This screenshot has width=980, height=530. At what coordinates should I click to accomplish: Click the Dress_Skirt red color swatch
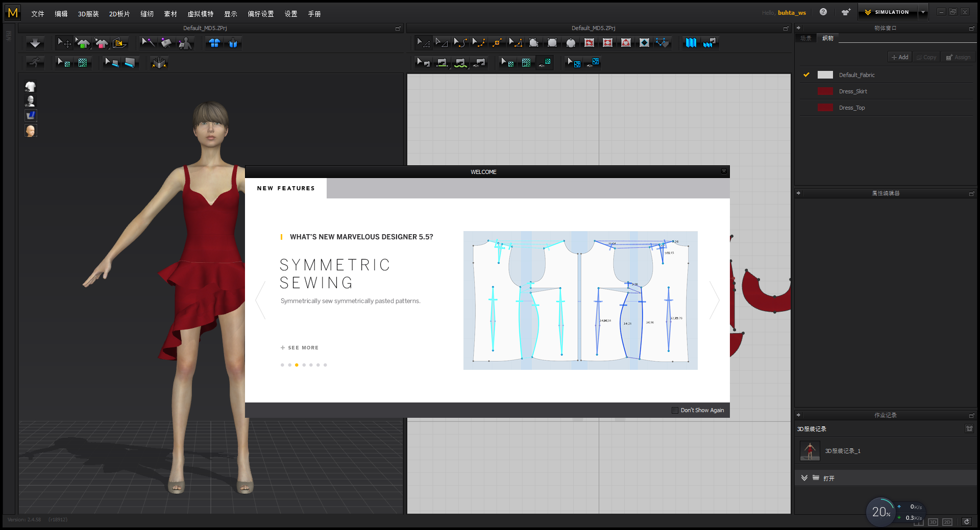825,91
